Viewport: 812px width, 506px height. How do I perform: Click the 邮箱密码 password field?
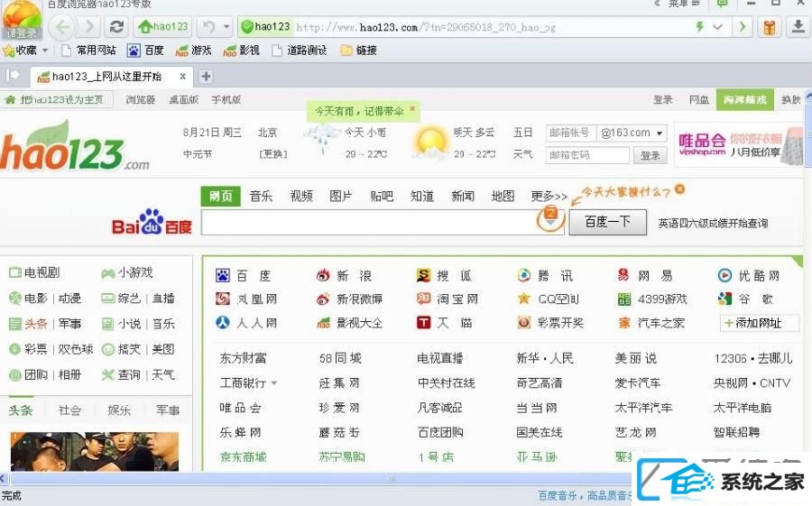tap(587, 155)
